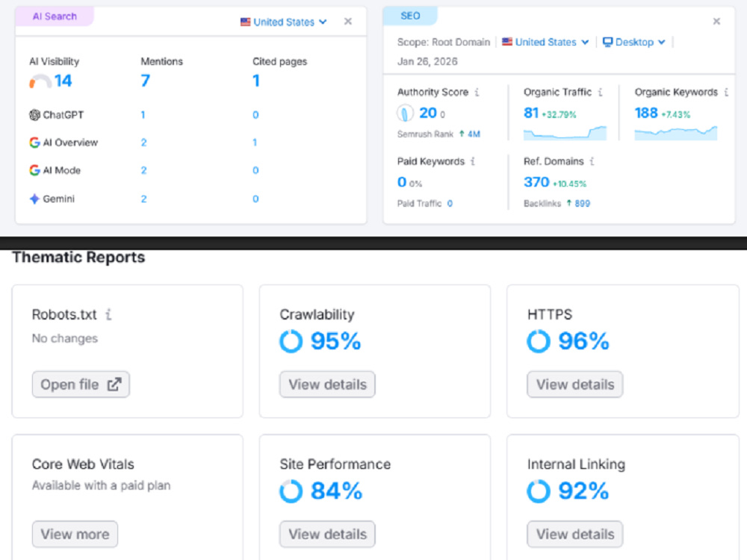Viewport: 747px width, 560px height.
Task: Click ChatGPT mentions count 1
Action: click(x=143, y=115)
